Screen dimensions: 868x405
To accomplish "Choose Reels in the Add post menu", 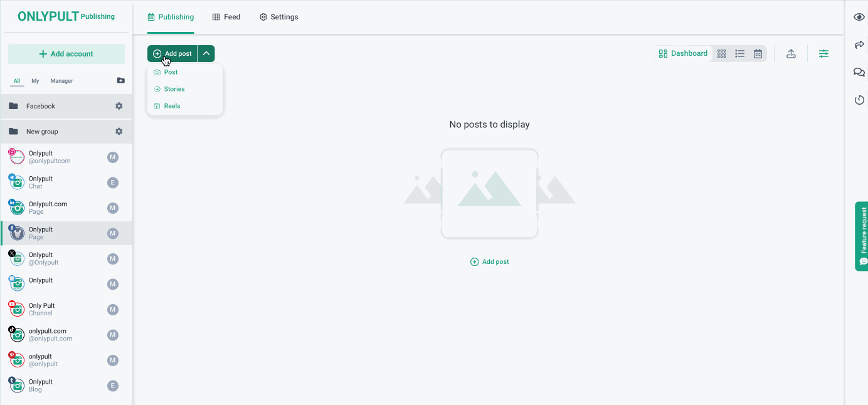I will click(x=172, y=106).
